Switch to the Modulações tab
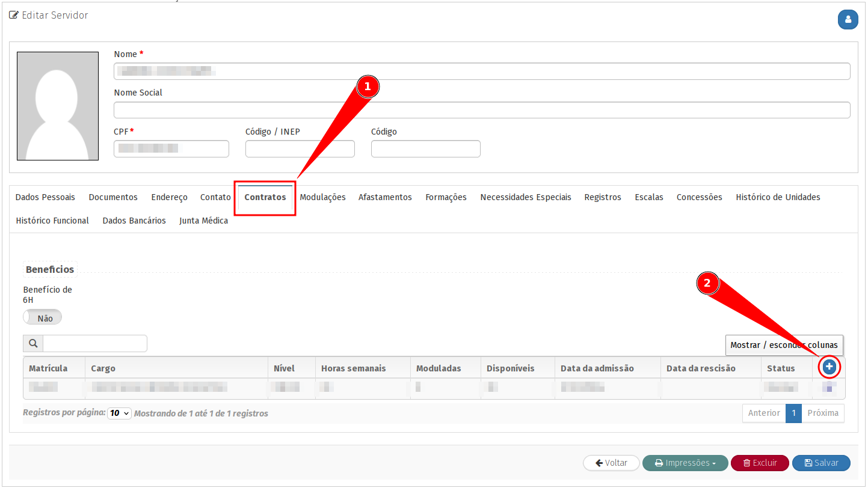Image resolution: width=868 pixels, height=488 pixels. click(322, 197)
